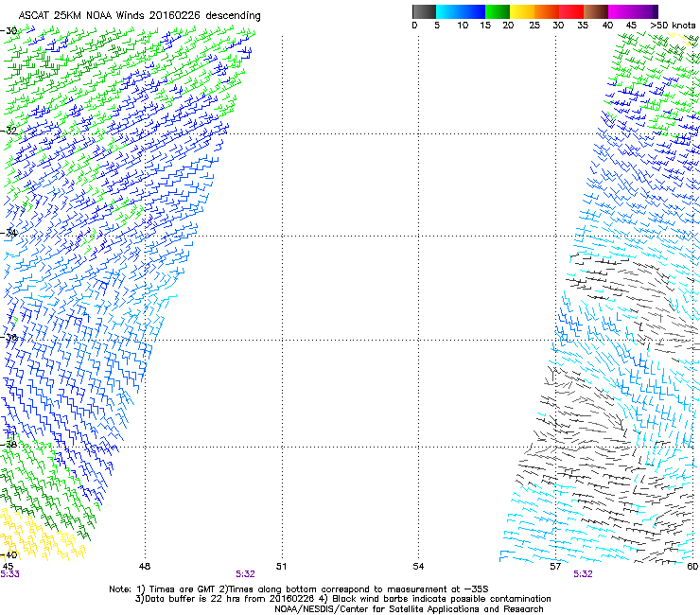
Task: Click the longitude label "60"
Action: click(x=692, y=567)
